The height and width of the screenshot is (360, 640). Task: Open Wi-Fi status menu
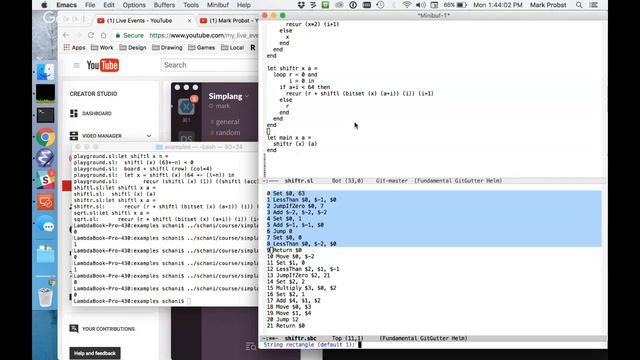pos(407,5)
